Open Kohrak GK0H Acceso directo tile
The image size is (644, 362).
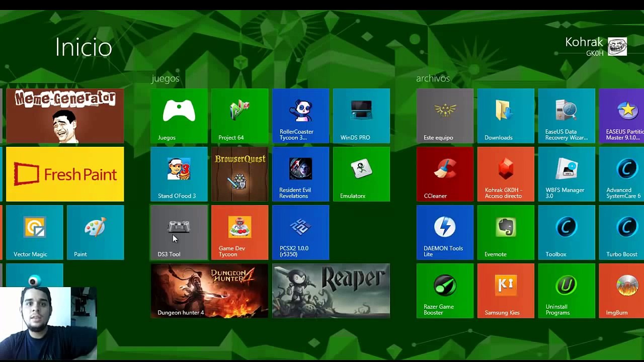506,174
